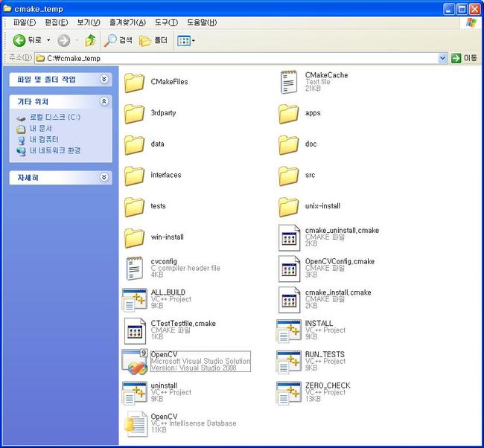
Task: Open the 도구(T) menu
Action: click(x=166, y=22)
